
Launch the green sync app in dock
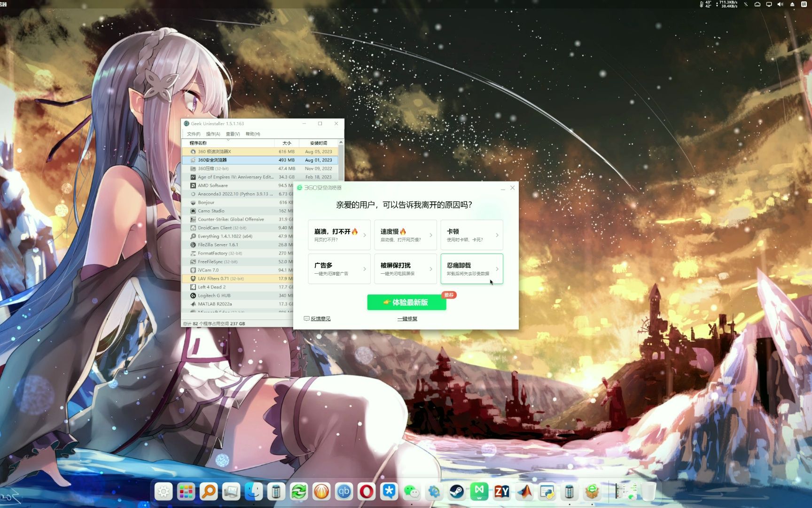click(x=299, y=492)
